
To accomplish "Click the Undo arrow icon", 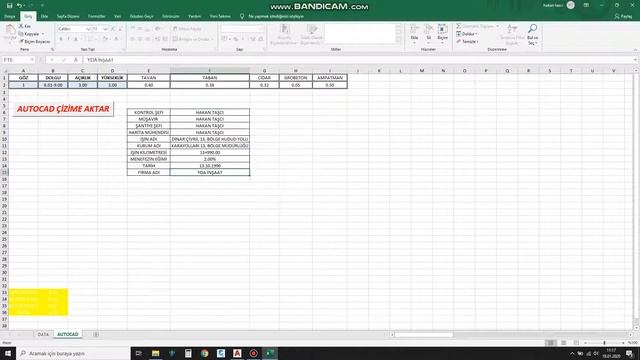I will pos(19,5).
